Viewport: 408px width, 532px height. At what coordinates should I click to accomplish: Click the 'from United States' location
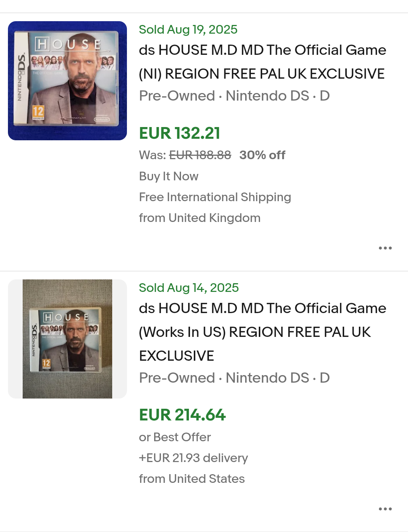pyautogui.click(x=192, y=479)
